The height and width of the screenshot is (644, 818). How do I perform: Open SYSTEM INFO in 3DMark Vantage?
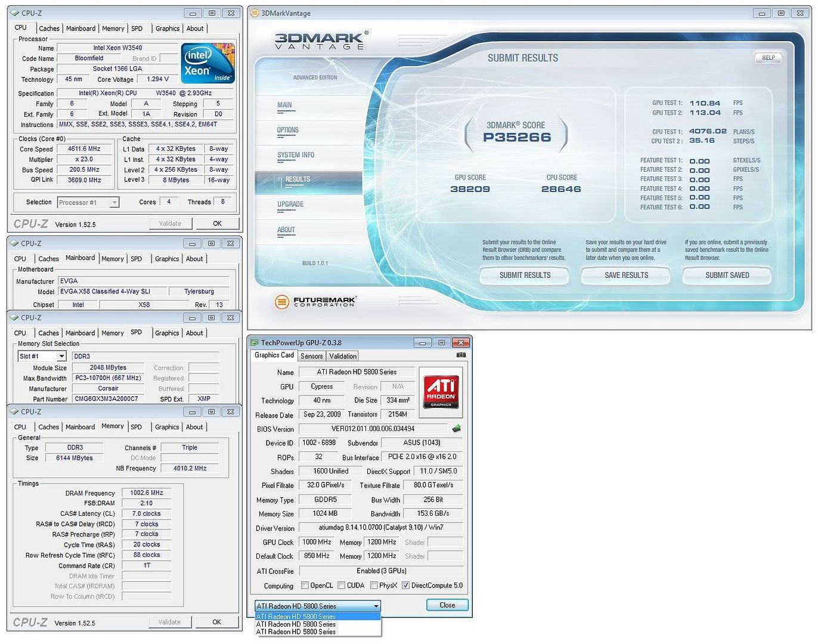[296, 156]
